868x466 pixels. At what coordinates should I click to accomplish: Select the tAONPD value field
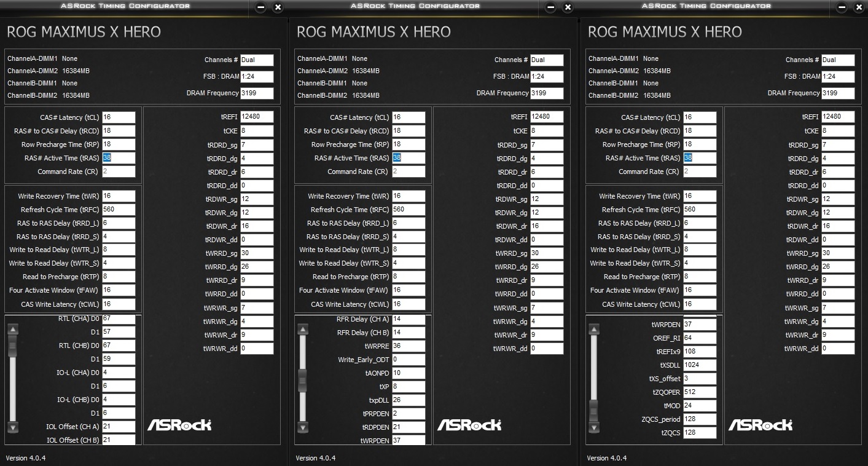409,373
